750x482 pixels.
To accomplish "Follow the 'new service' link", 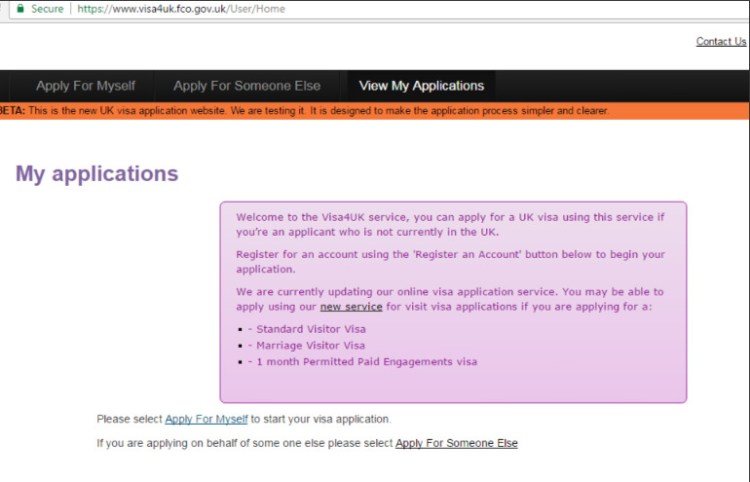I will [350, 306].
